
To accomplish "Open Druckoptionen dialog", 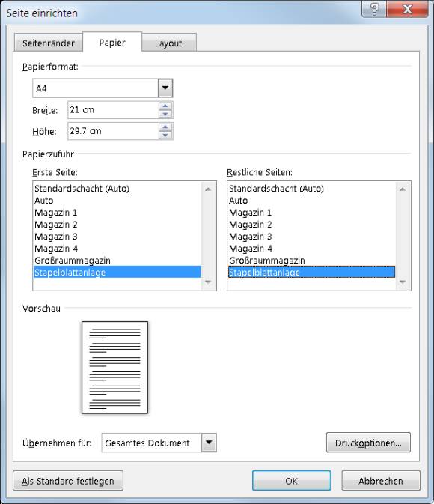I will click(368, 443).
